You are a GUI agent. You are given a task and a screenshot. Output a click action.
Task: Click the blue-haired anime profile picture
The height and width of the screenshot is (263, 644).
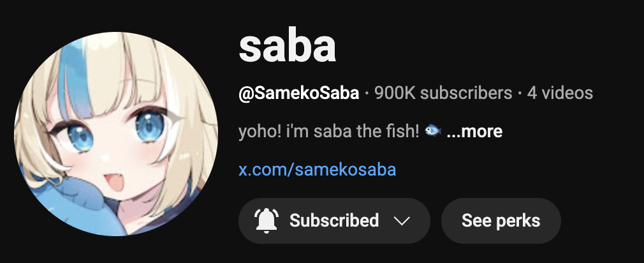(116, 134)
